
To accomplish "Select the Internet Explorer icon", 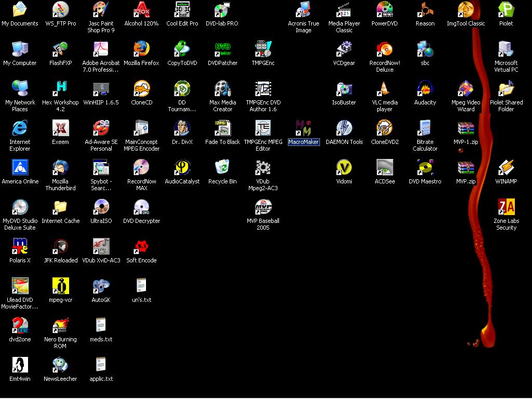I will coord(20,128).
